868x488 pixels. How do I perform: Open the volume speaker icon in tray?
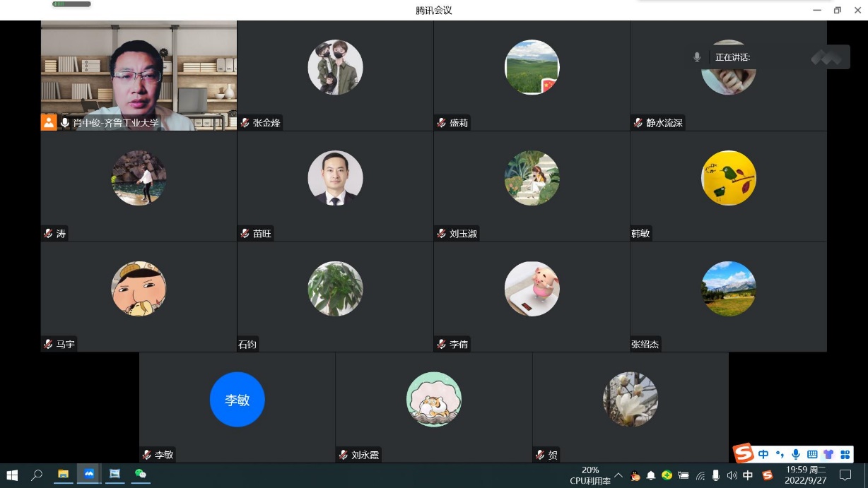732,475
